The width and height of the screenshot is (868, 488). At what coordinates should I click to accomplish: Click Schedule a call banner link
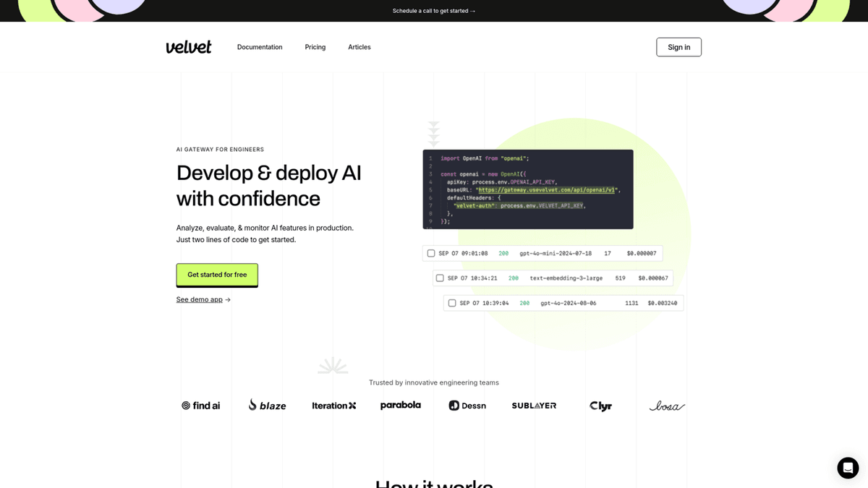(434, 11)
